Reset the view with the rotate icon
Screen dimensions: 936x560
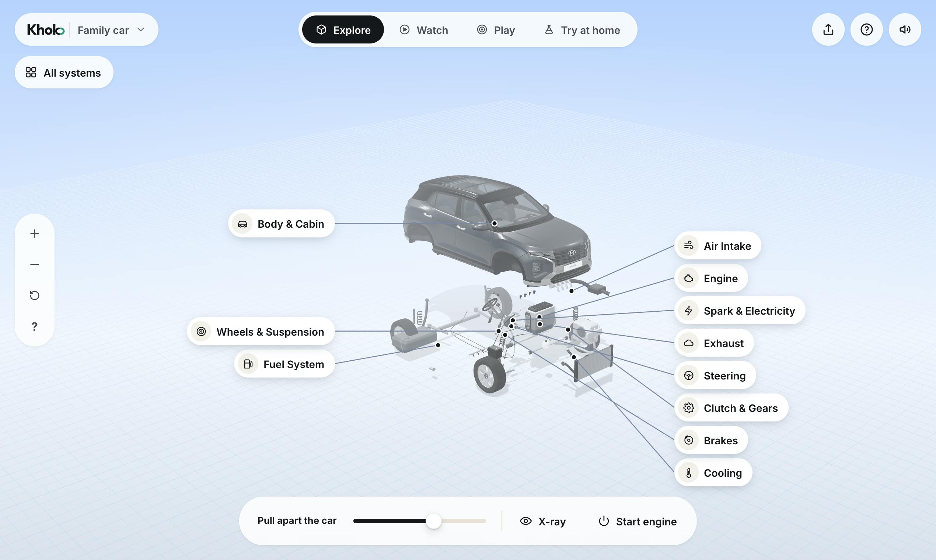[x=34, y=295]
